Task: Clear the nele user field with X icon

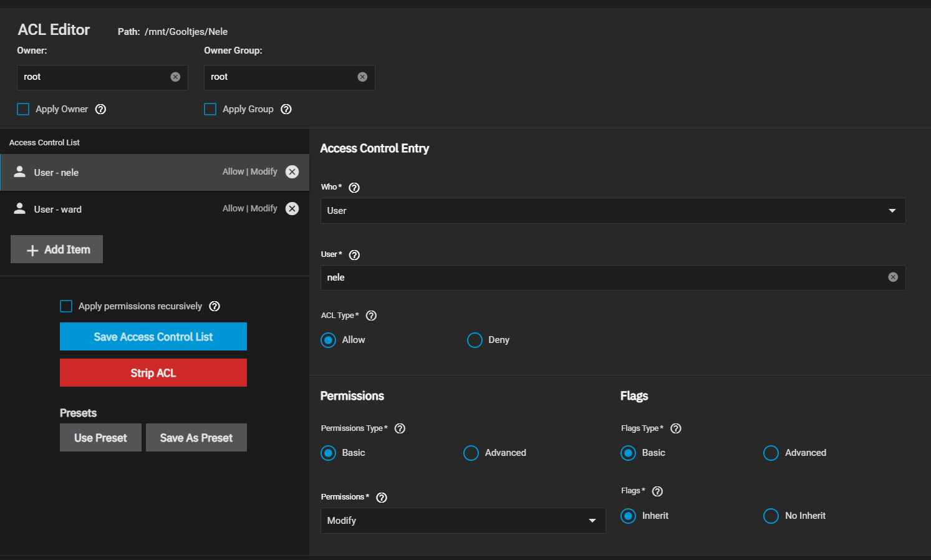Action: pyautogui.click(x=893, y=277)
